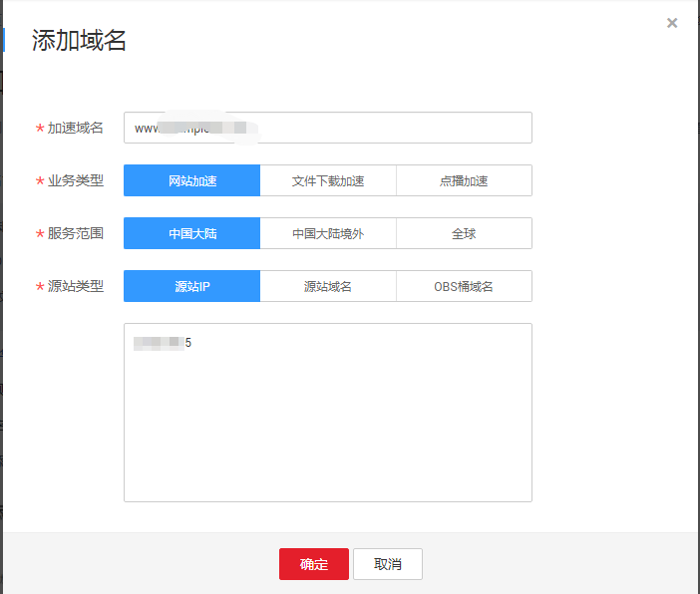Viewport: 700px width, 594px height.
Task: Cancel with the 取消 button
Action: click(x=388, y=564)
